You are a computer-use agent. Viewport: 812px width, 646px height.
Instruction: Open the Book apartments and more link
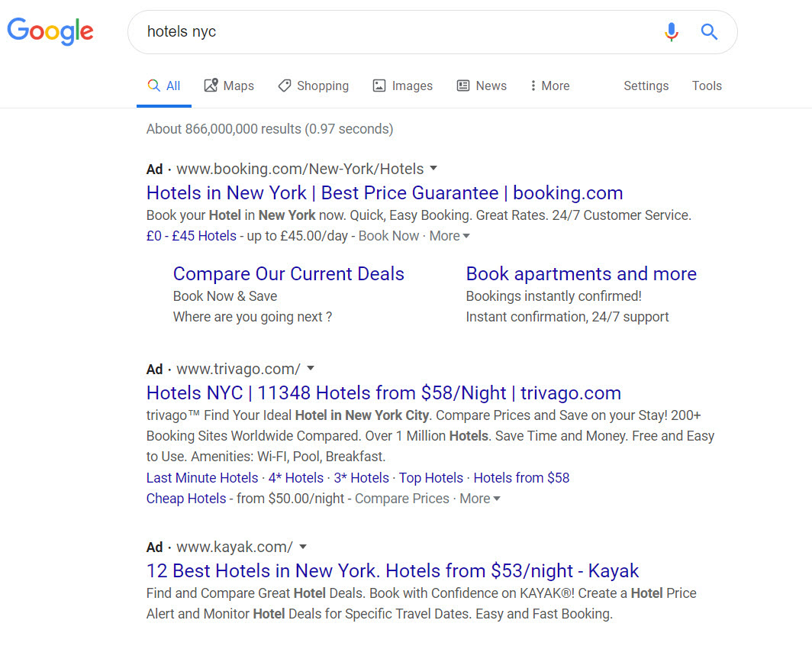[x=581, y=273]
